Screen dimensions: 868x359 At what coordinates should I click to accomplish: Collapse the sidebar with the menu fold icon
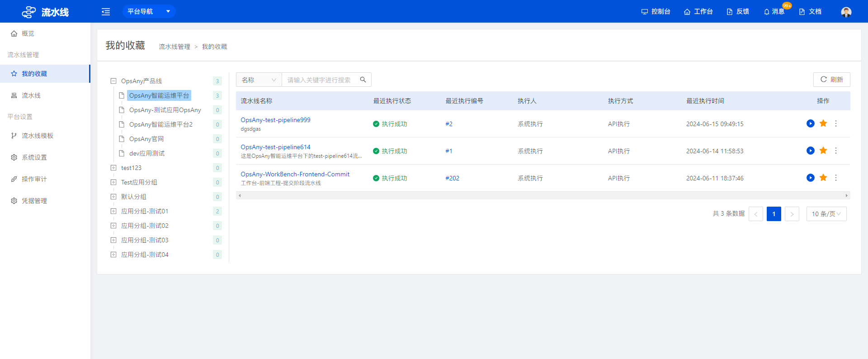(x=106, y=12)
